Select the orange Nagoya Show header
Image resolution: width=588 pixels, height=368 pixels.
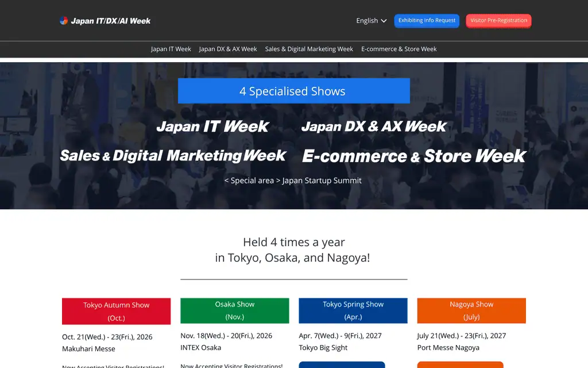pos(472,310)
